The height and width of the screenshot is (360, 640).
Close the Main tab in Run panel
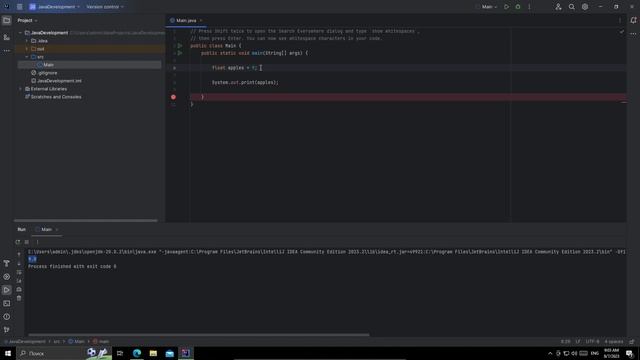[x=57, y=230]
